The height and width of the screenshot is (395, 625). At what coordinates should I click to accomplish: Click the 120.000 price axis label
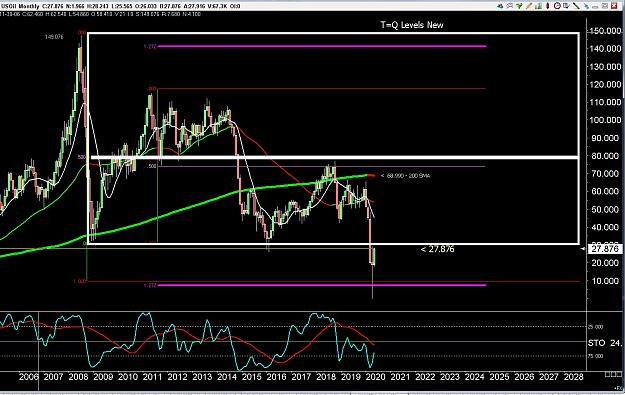click(x=605, y=85)
